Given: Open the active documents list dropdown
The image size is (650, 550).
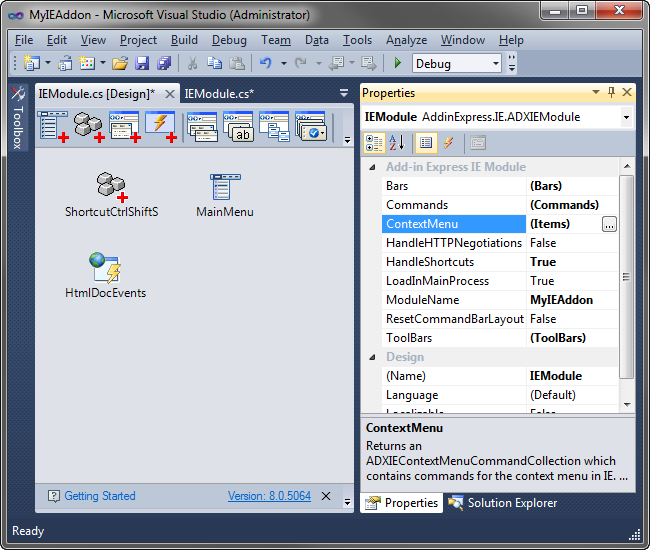Looking at the screenshot, I should coord(344,93).
